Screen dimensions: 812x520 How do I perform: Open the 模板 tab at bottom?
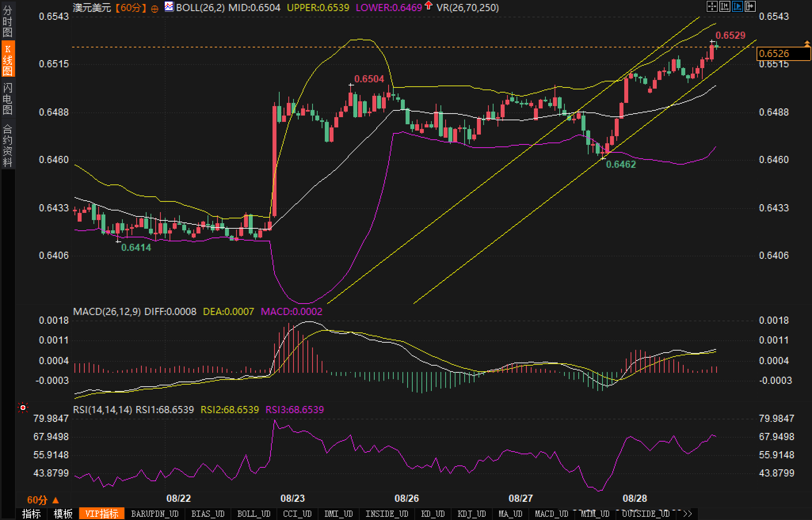point(63,514)
